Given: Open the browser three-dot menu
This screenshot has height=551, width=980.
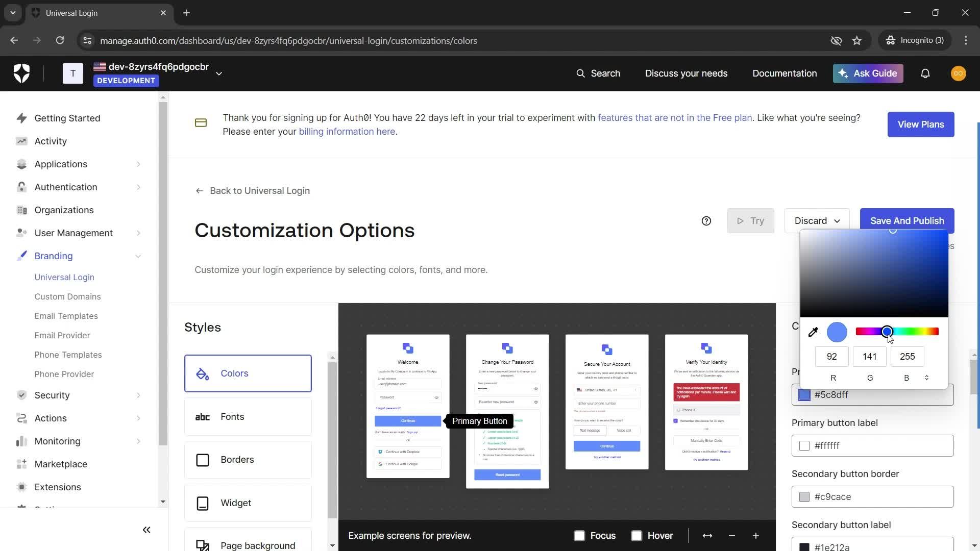Looking at the screenshot, I should 966,40.
